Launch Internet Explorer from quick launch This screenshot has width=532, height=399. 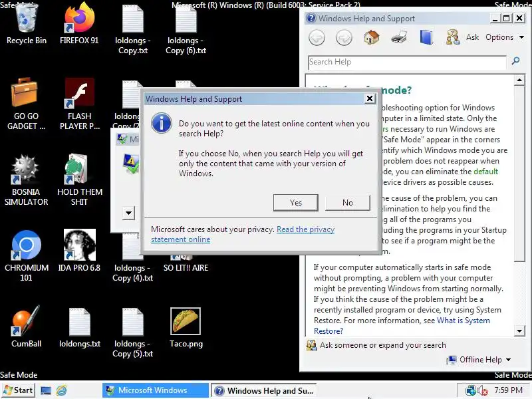pyautogui.click(x=61, y=390)
